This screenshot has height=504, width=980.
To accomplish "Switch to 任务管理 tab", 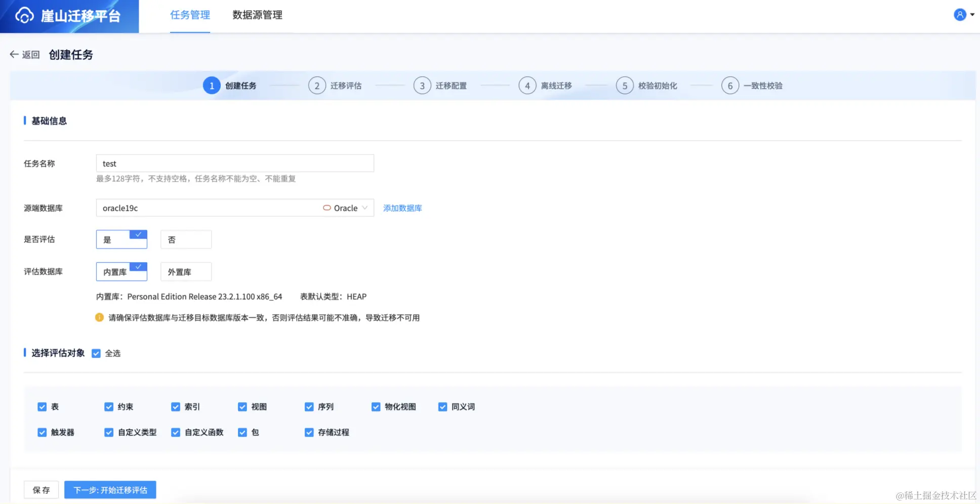I will 190,15.
